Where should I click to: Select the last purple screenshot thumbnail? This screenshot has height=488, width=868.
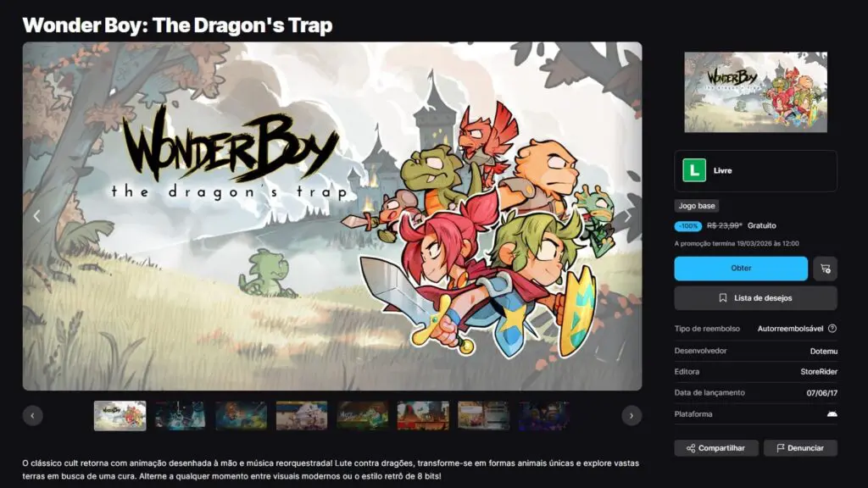(x=544, y=416)
